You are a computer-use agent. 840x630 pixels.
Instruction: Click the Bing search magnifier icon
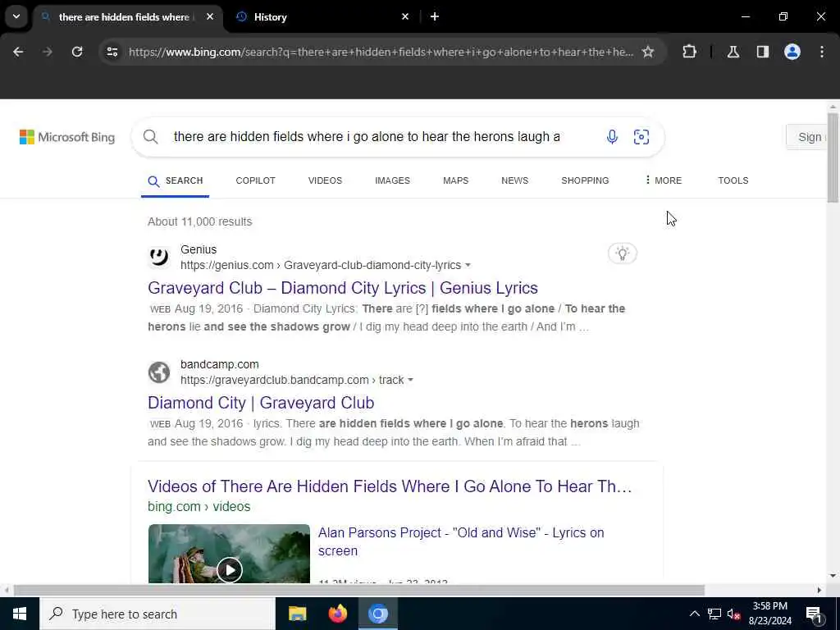pos(151,137)
